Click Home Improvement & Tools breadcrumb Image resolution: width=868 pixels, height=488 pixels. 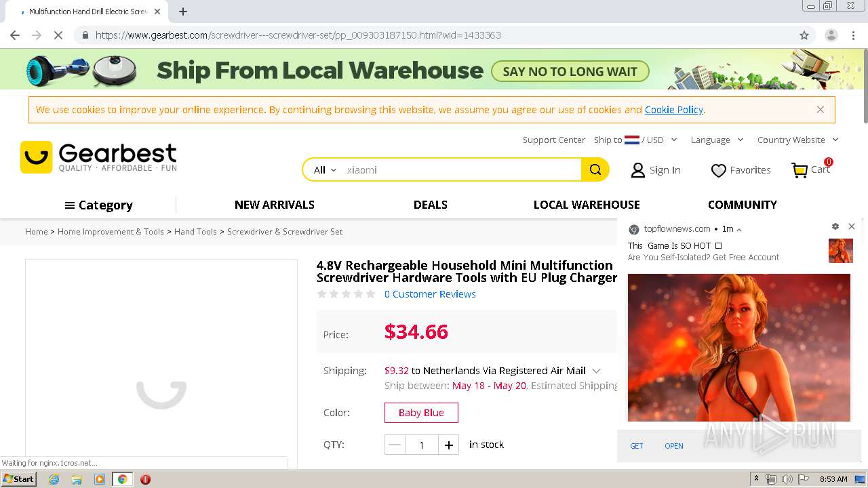coord(111,232)
